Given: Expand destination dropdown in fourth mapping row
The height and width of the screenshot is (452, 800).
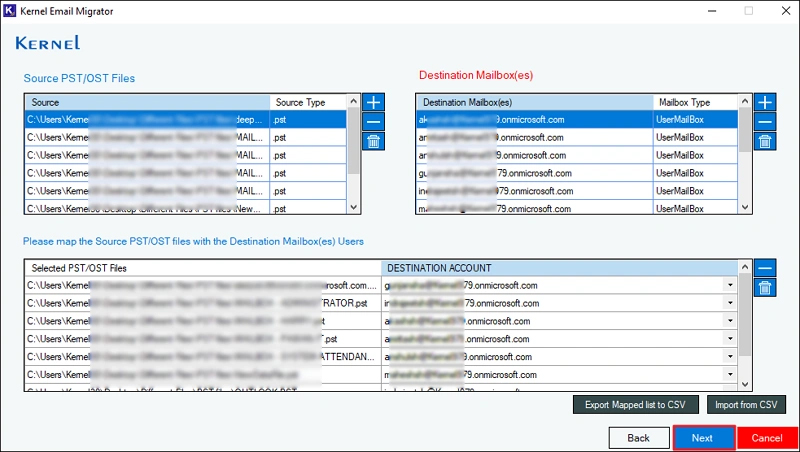Looking at the screenshot, I should tap(730, 339).
